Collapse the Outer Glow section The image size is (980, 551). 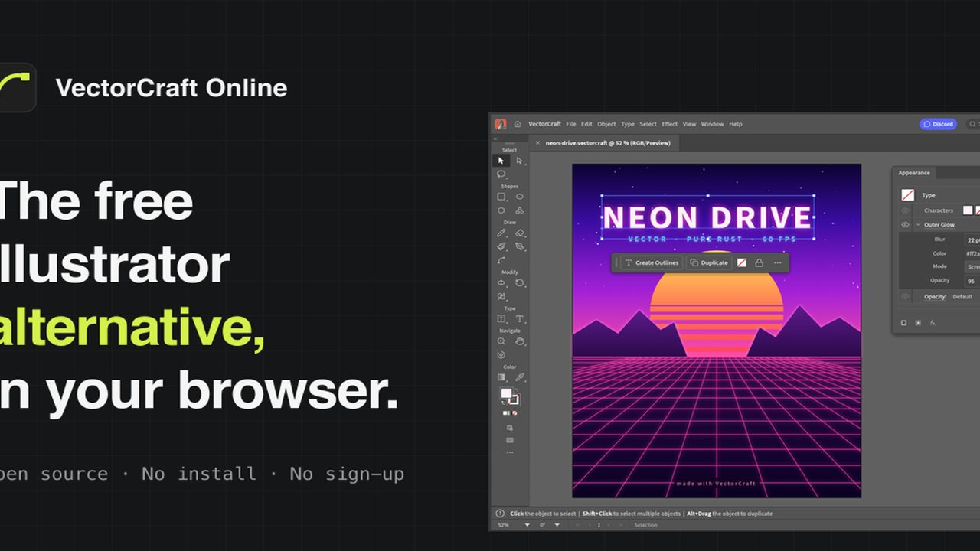point(918,225)
